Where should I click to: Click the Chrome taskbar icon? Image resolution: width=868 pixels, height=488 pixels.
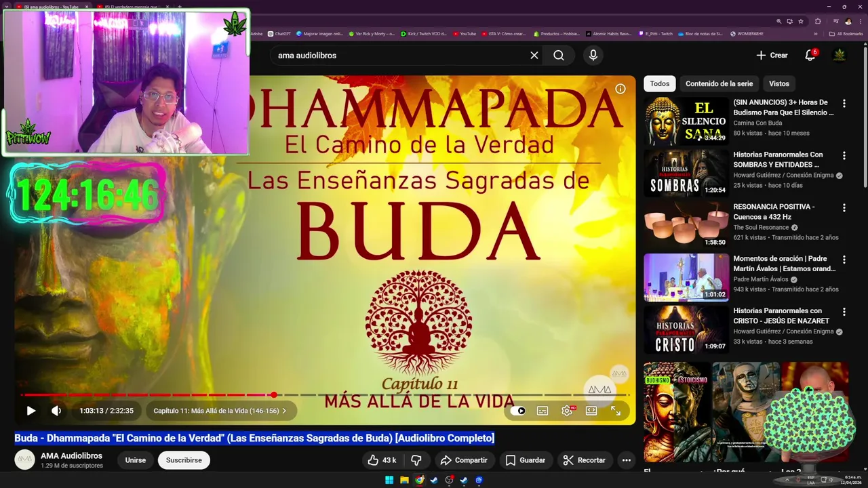click(x=419, y=481)
